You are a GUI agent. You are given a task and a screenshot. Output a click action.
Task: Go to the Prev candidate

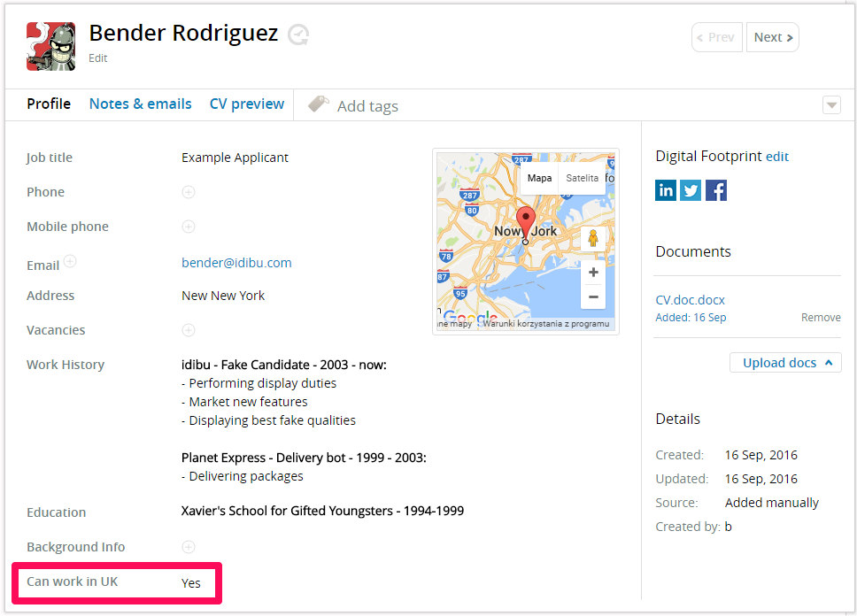717,37
